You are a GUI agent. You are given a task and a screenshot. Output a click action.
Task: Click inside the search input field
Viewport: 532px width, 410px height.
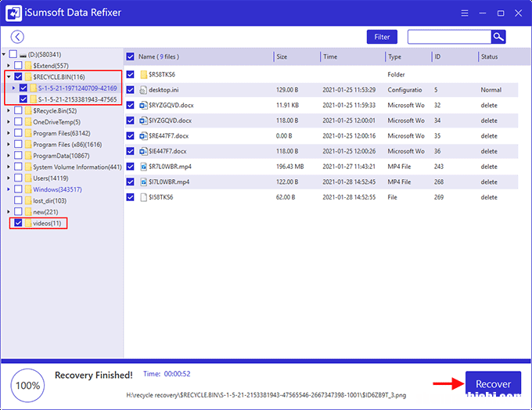coord(449,37)
